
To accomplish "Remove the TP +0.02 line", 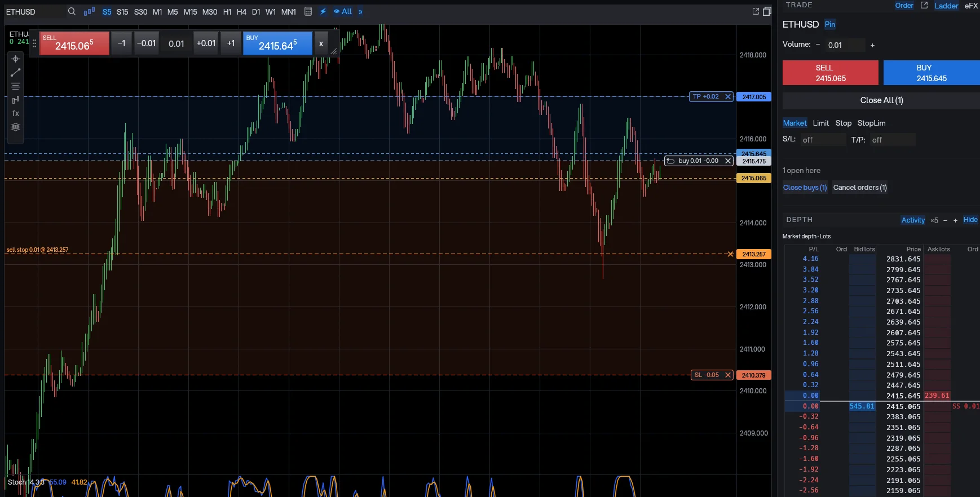I will point(728,97).
